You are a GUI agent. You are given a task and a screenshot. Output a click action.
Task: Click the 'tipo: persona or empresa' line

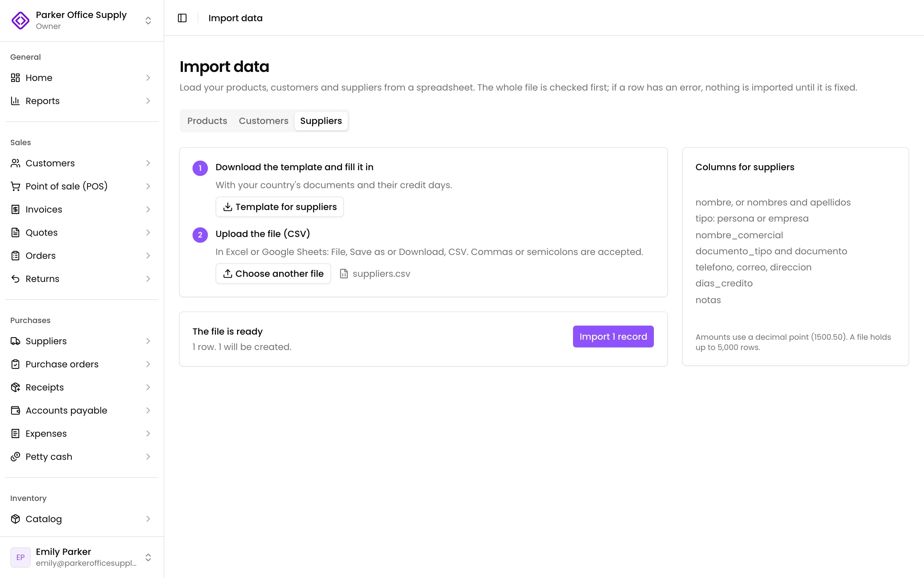tap(752, 219)
